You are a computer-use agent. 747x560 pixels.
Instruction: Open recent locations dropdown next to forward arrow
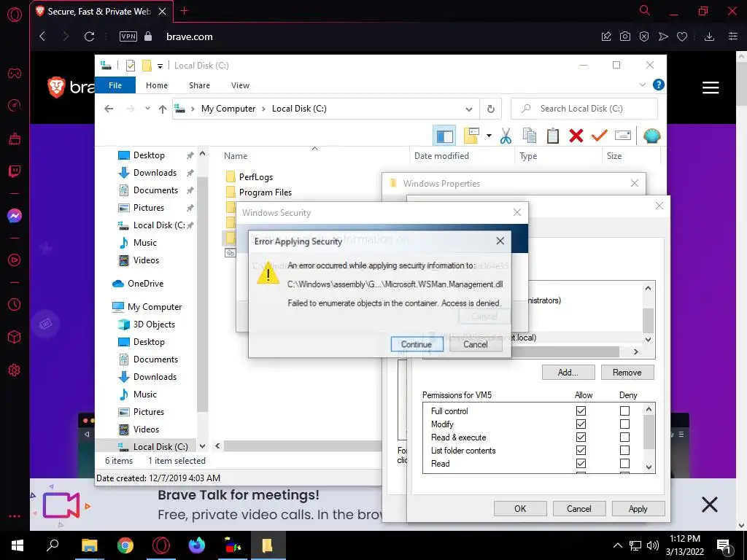(x=147, y=109)
